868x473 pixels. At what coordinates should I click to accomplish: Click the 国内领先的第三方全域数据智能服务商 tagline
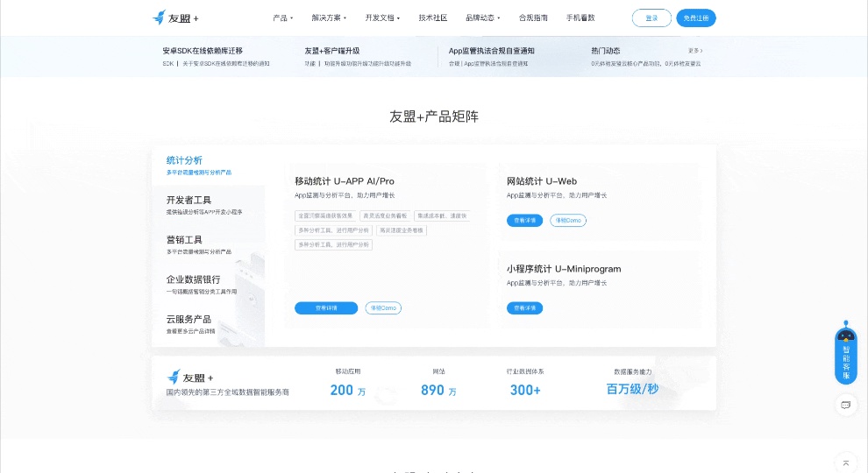(x=227, y=392)
